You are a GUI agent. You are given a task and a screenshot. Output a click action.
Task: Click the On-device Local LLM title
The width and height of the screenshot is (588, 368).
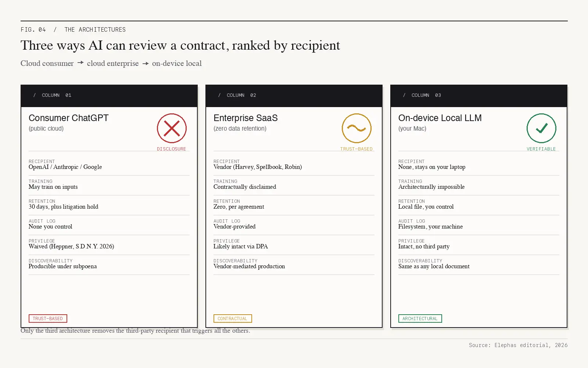(440, 118)
